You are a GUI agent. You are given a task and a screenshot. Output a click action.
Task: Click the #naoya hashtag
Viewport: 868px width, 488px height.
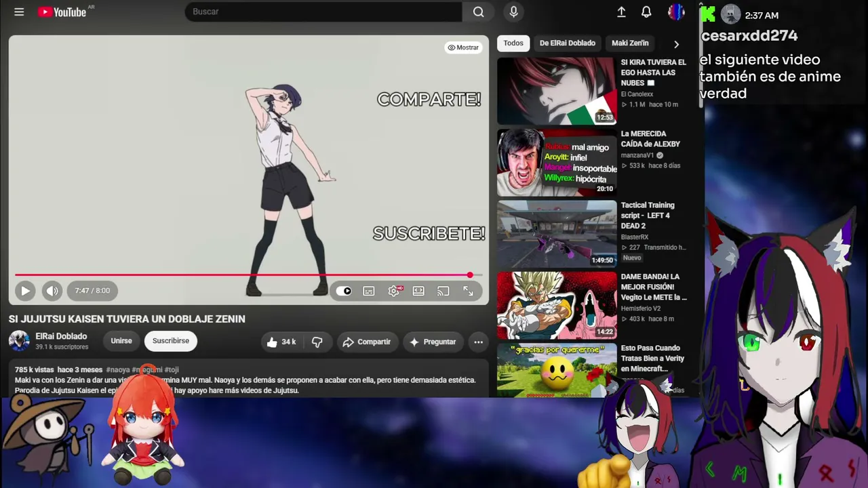pyautogui.click(x=118, y=370)
